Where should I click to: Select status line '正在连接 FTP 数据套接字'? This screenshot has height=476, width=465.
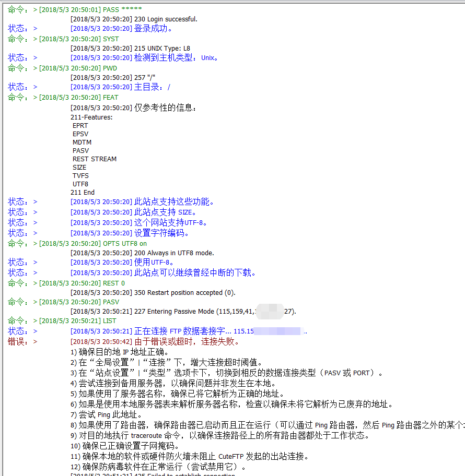157,331
